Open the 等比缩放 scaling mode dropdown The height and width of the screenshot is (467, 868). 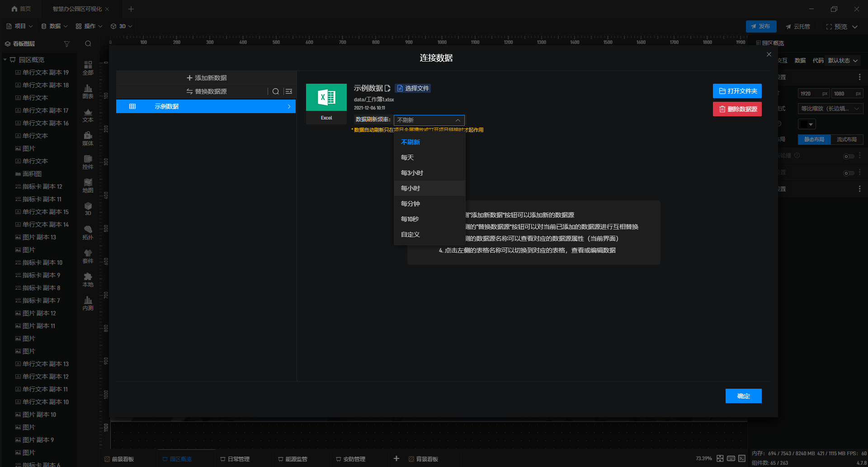pyautogui.click(x=830, y=109)
